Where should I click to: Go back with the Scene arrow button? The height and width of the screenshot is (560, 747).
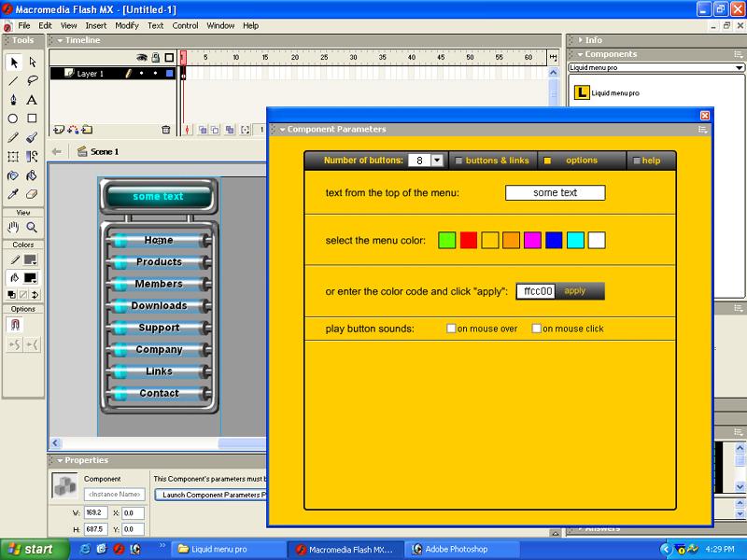point(57,151)
